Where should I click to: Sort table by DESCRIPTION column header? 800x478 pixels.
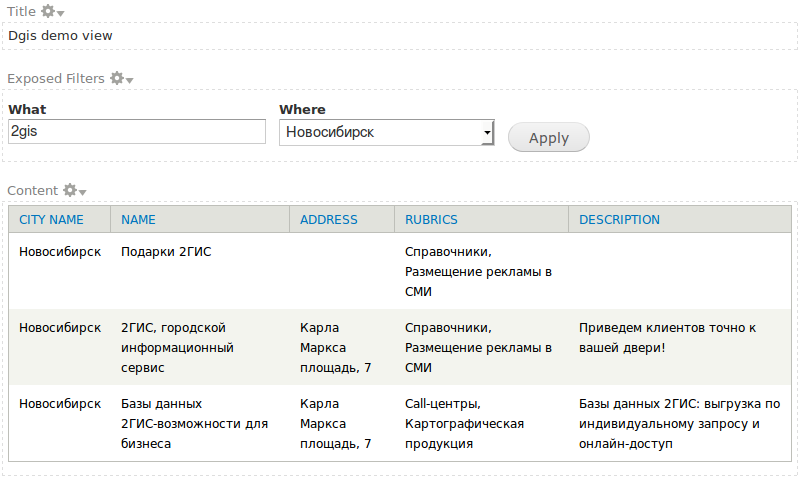(x=619, y=220)
